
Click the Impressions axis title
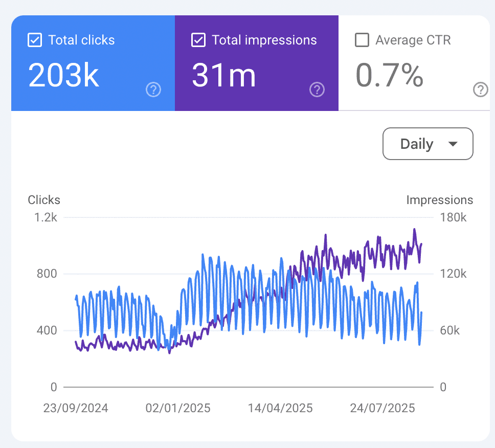pyautogui.click(x=440, y=200)
